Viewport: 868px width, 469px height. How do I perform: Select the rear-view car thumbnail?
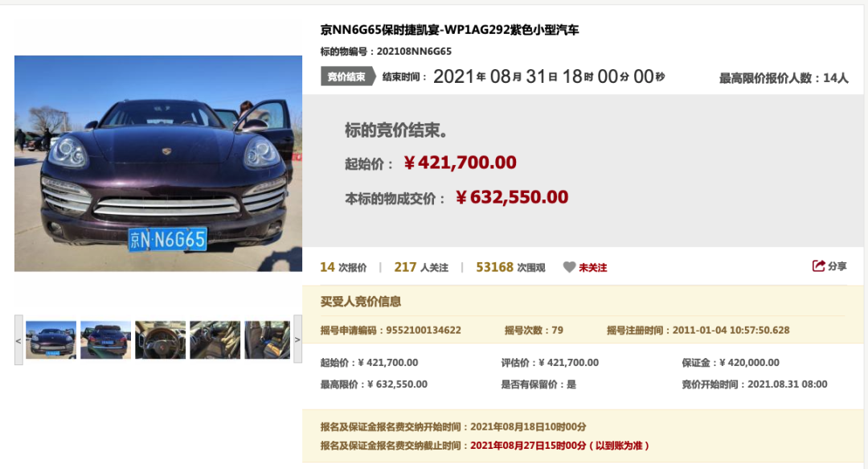tap(106, 339)
